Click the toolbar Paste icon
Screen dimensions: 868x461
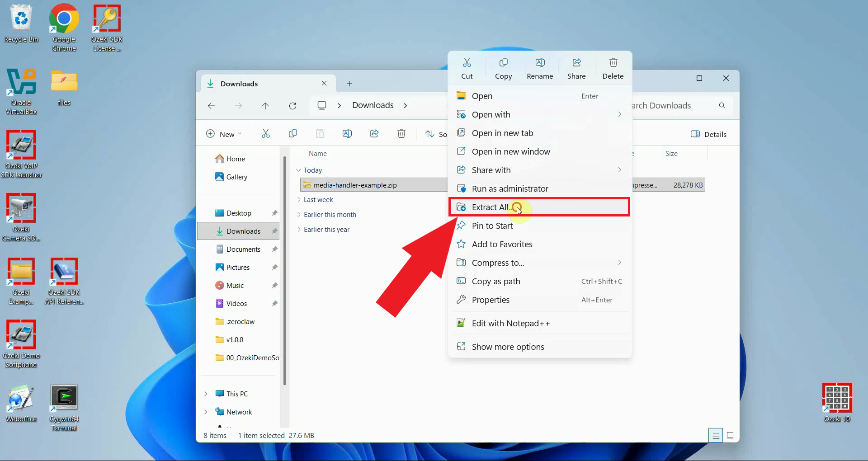pos(320,134)
